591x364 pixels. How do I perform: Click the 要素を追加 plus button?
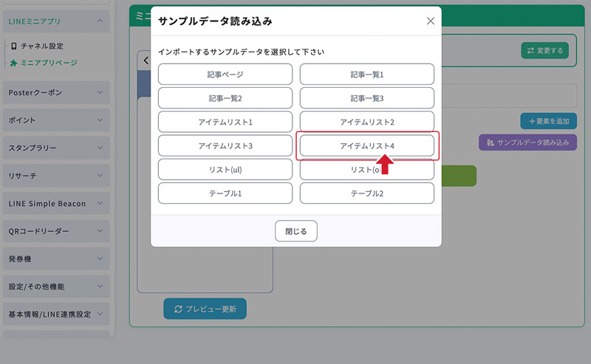click(548, 120)
